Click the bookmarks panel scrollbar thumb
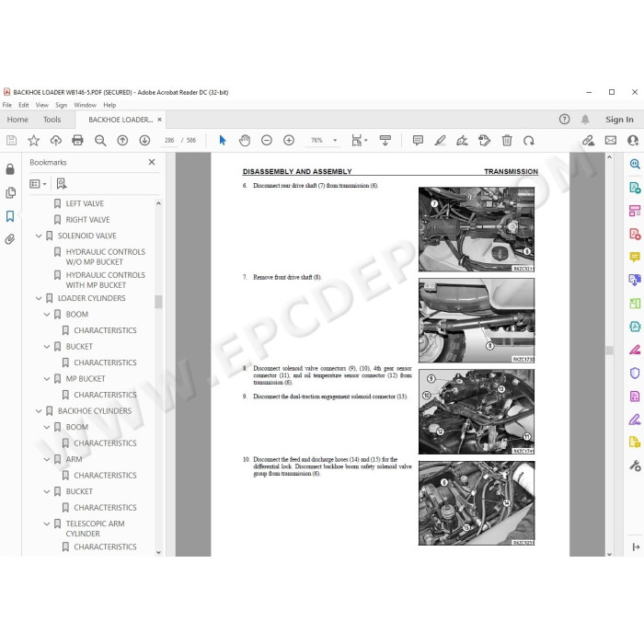Viewport: 644px width, 644px height. click(x=158, y=302)
